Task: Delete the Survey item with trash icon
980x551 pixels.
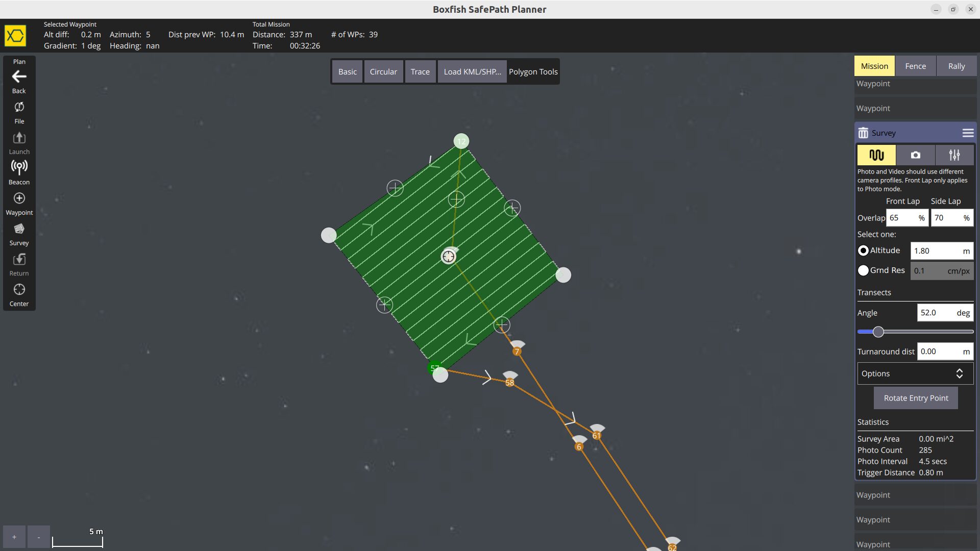Action: 863,133
